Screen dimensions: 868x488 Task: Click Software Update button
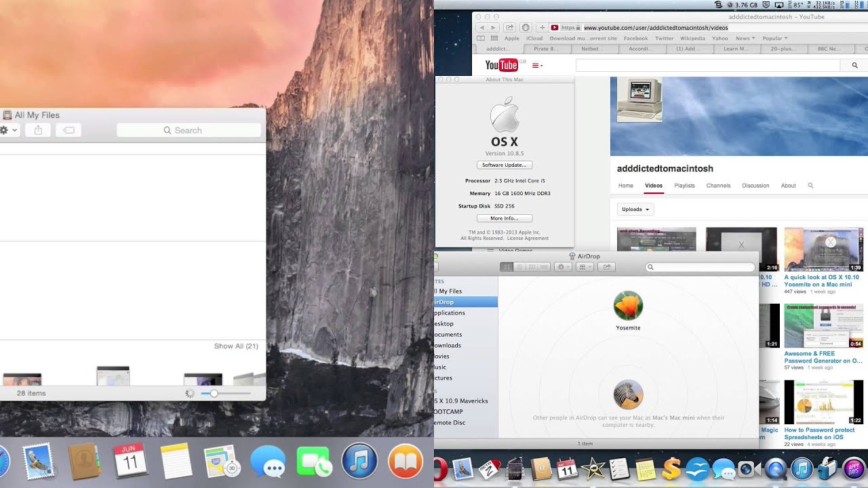click(505, 165)
